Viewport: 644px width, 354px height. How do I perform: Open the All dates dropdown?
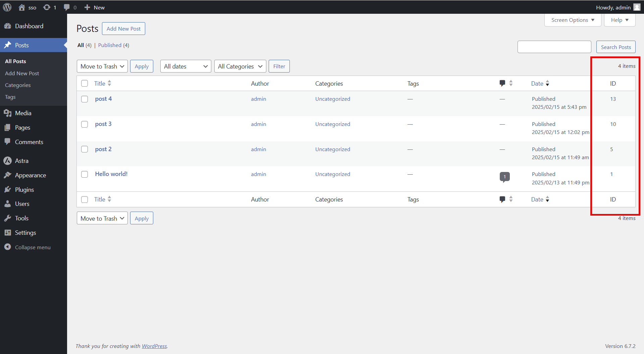point(185,67)
